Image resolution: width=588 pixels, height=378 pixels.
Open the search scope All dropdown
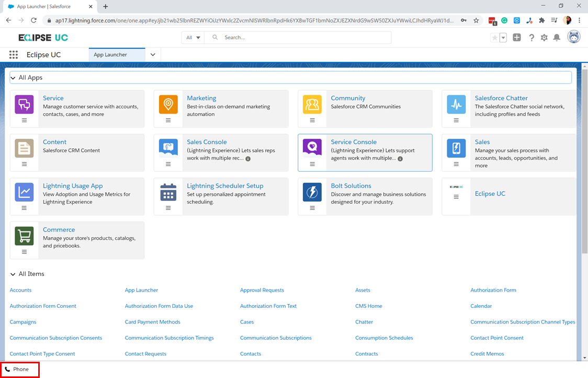(x=193, y=38)
